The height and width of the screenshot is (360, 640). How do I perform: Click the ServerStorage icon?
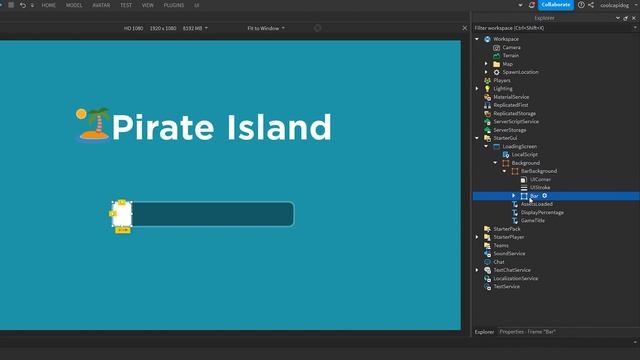487,130
